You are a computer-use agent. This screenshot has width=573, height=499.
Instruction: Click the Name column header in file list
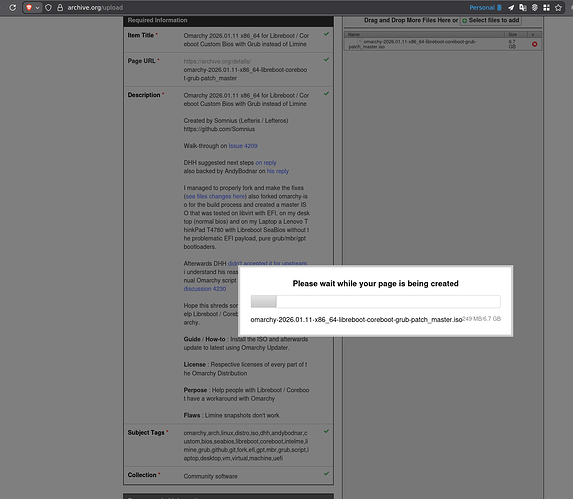(424, 34)
